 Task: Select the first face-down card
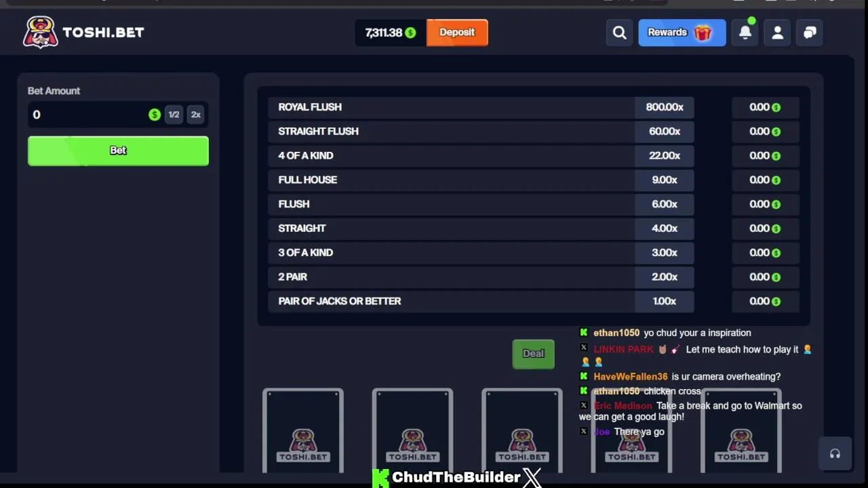[303, 431]
